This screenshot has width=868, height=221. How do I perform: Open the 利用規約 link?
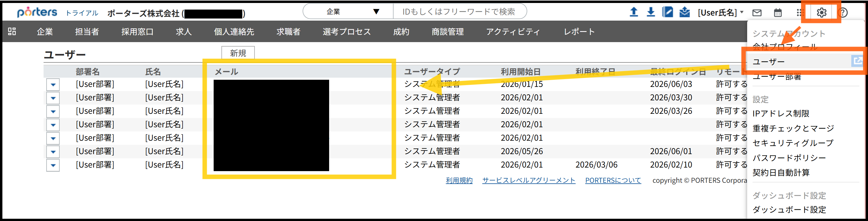pos(459,180)
